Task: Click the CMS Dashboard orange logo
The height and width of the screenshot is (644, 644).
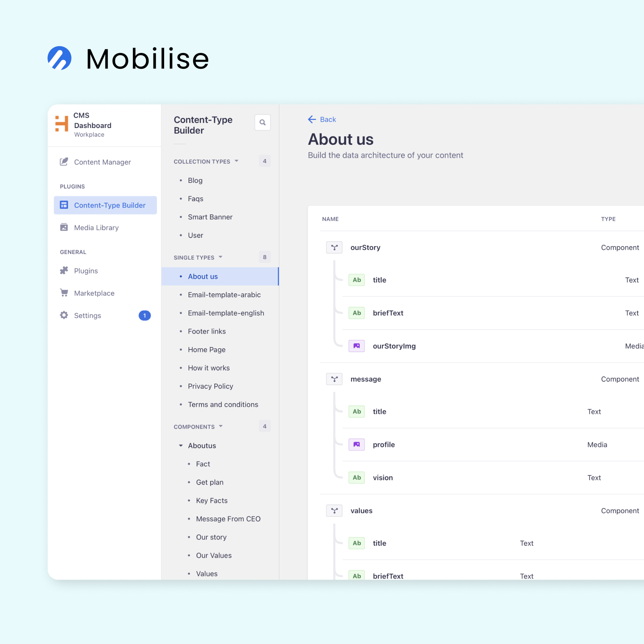Action: 62,124
